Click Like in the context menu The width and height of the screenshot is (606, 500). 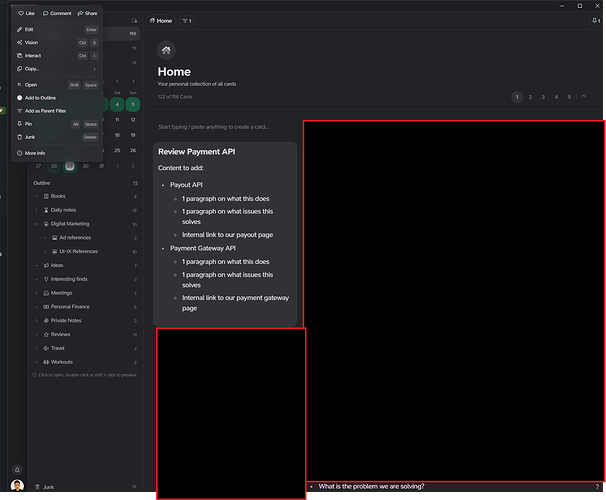point(26,13)
